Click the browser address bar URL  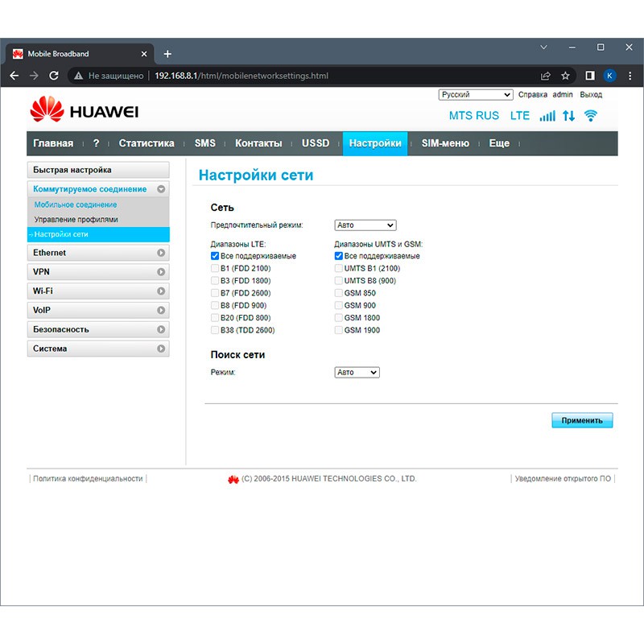point(242,76)
